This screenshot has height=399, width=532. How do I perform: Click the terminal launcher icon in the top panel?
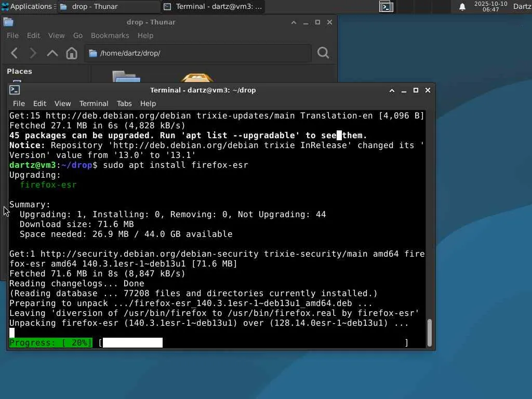pos(386,6)
